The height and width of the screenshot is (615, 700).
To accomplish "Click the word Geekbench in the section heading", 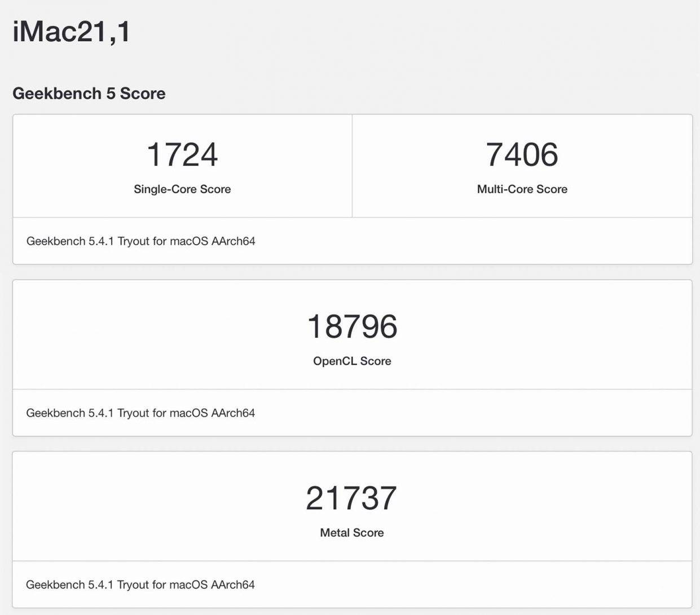I will (x=57, y=94).
